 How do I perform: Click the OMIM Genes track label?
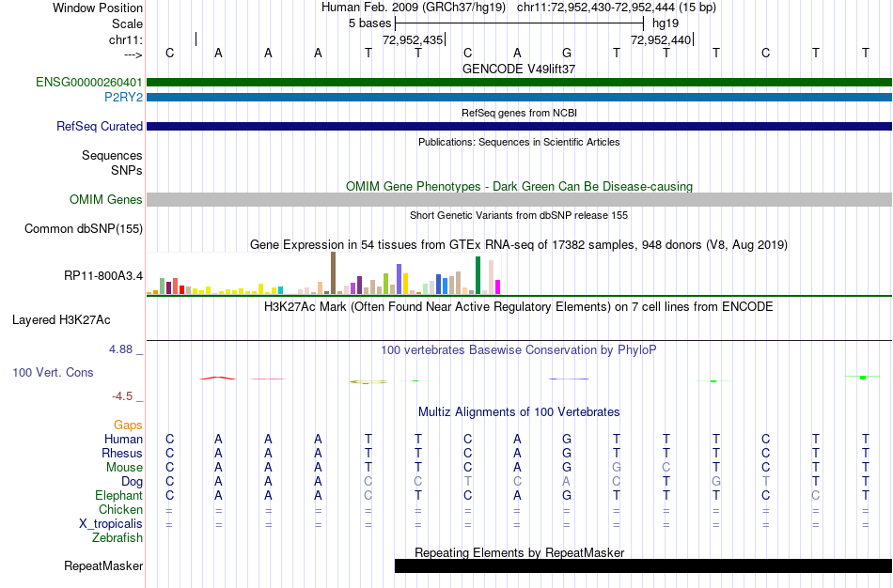pyautogui.click(x=106, y=199)
